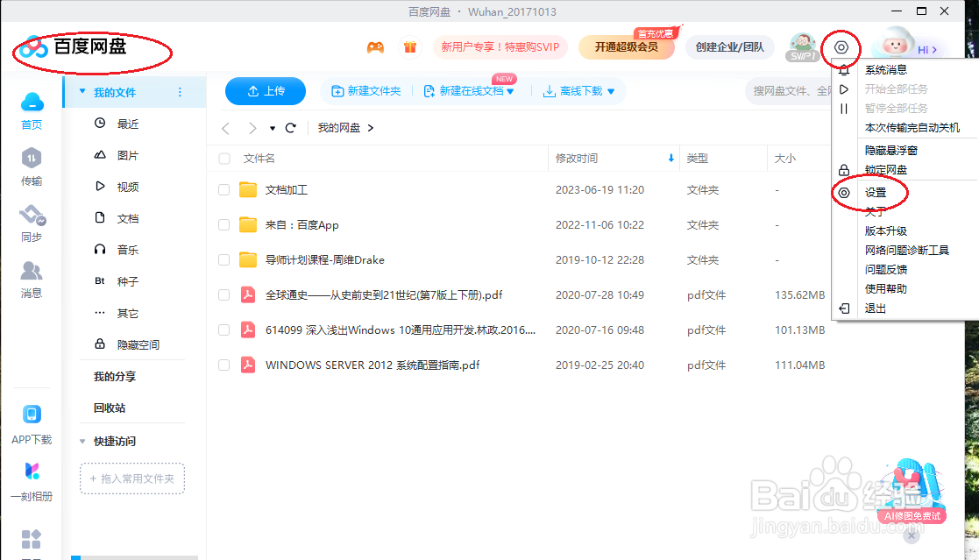Open the 传输 transfer sidebar icon
Viewport: 979px width, 560px height.
[x=32, y=158]
